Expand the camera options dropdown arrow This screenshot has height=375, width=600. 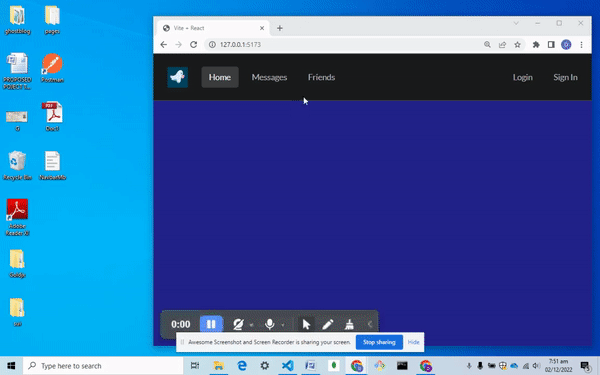[x=251, y=325]
